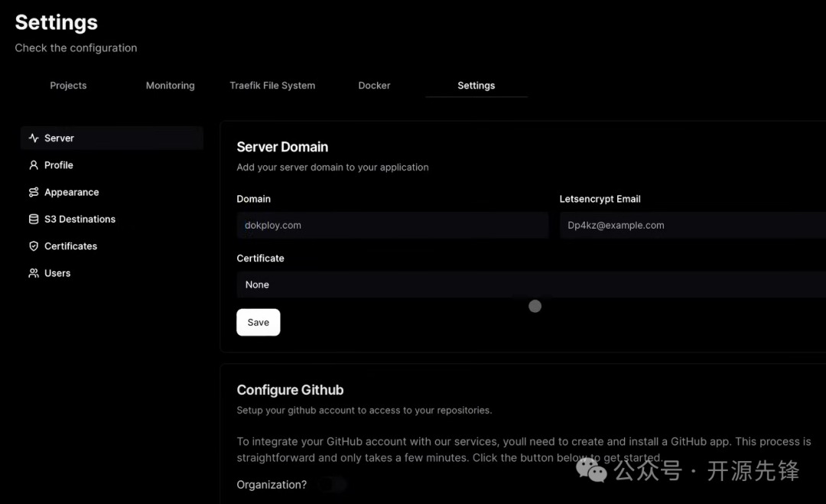Click the Appearance icon in sidebar
The width and height of the screenshot is (826, 504).
point(34,192)
